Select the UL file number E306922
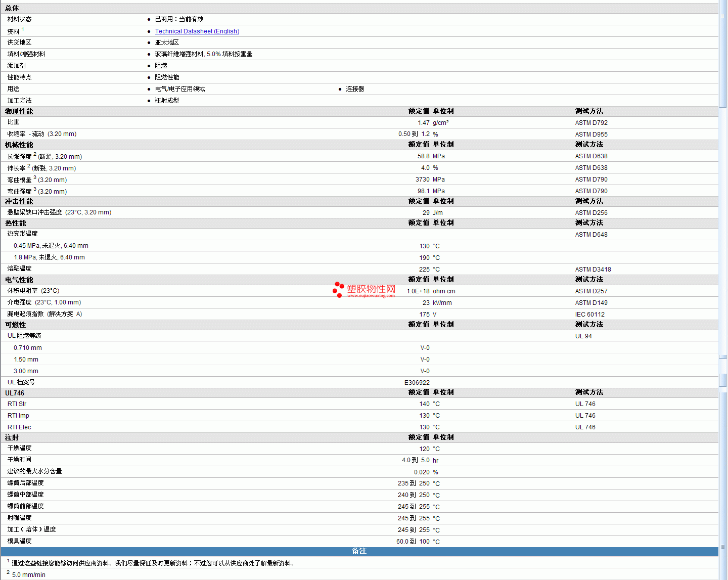Viewport: 728px width, 580px height. click(x=417, y=383)
